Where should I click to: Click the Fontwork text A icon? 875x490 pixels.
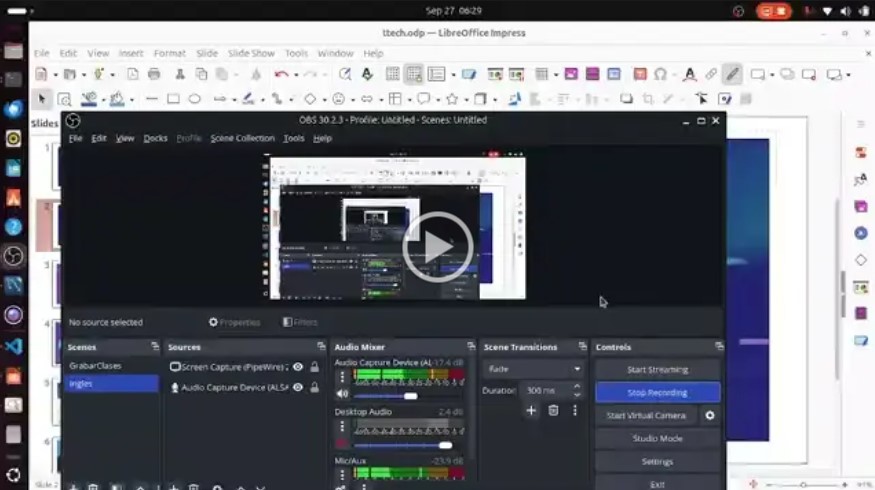click(x=689, y=74)
